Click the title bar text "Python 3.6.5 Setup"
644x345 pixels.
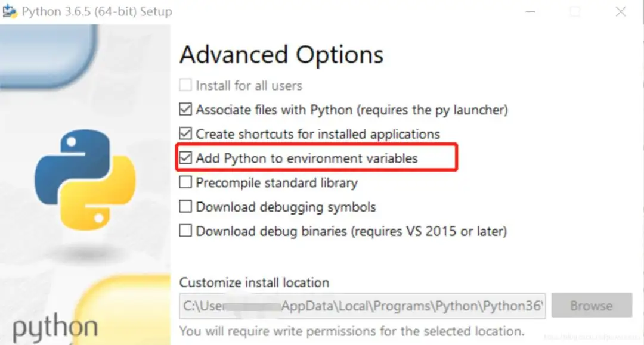click(95, 11)
